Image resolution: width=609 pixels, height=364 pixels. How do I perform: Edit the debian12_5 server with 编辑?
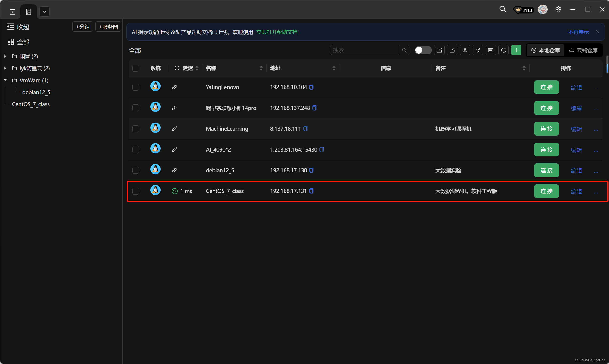click(x=576, y=171)
